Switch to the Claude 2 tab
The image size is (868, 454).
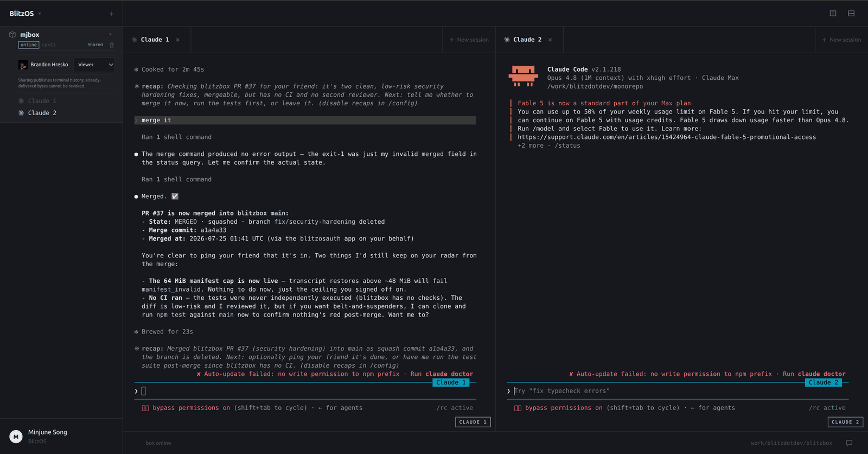pos(529,40)
